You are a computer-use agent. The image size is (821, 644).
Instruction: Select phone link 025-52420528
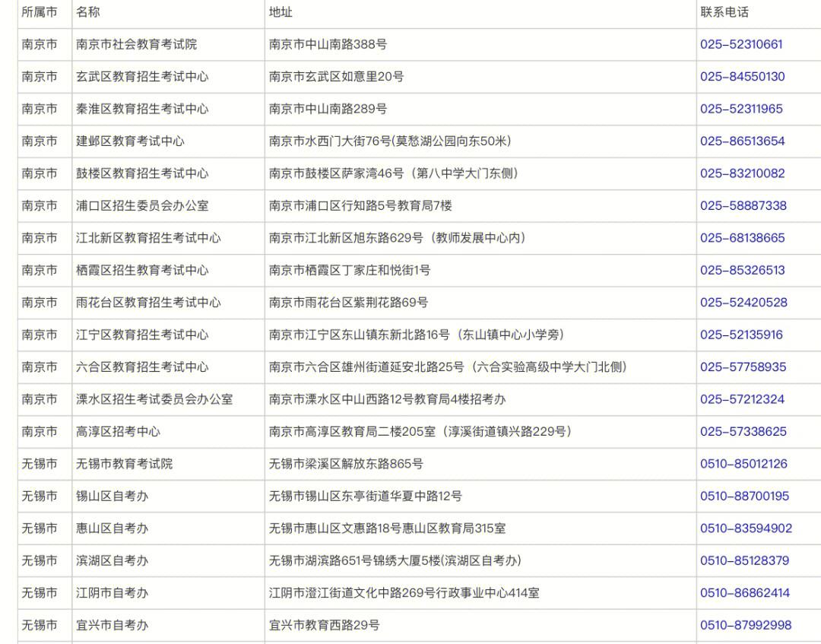(x=743, y=303)
